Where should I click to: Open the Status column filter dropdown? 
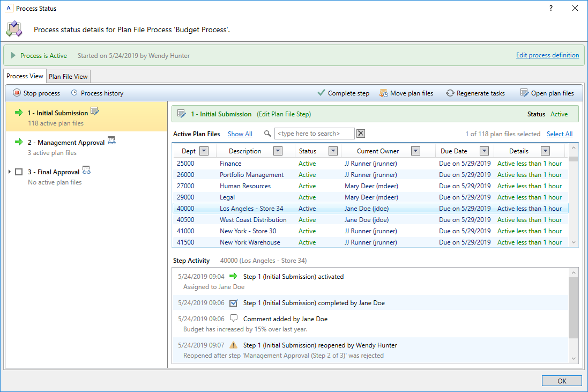332,151
